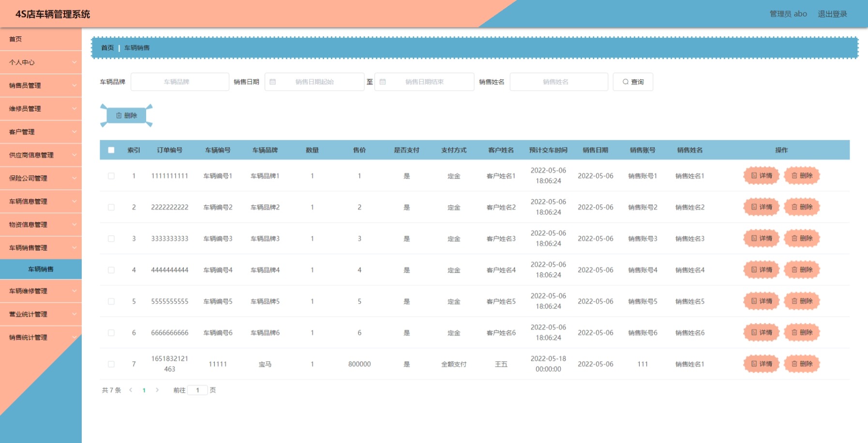Tick the checkbox for row index 5
Viewport: 868px width, 443px height.
click(111, 301)
